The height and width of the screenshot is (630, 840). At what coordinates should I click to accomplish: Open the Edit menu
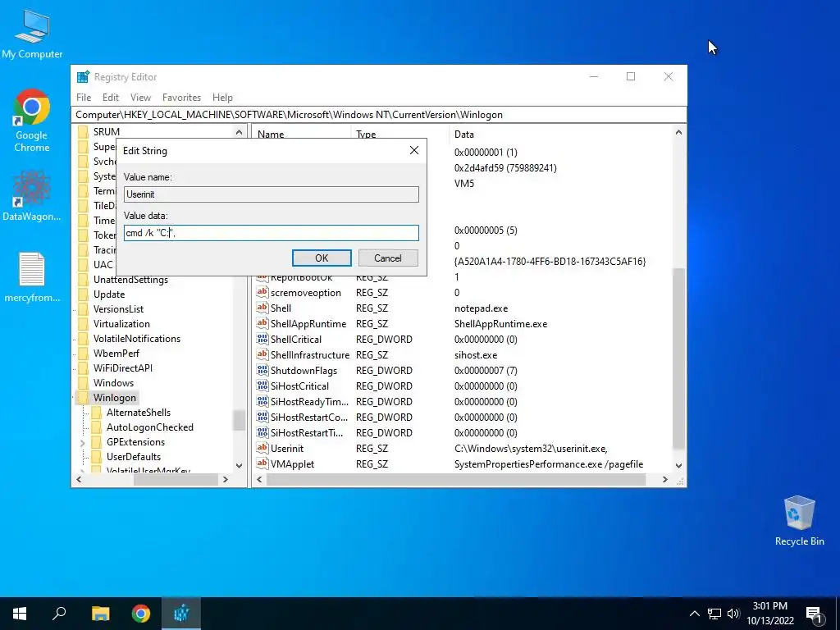click(111, 98)
